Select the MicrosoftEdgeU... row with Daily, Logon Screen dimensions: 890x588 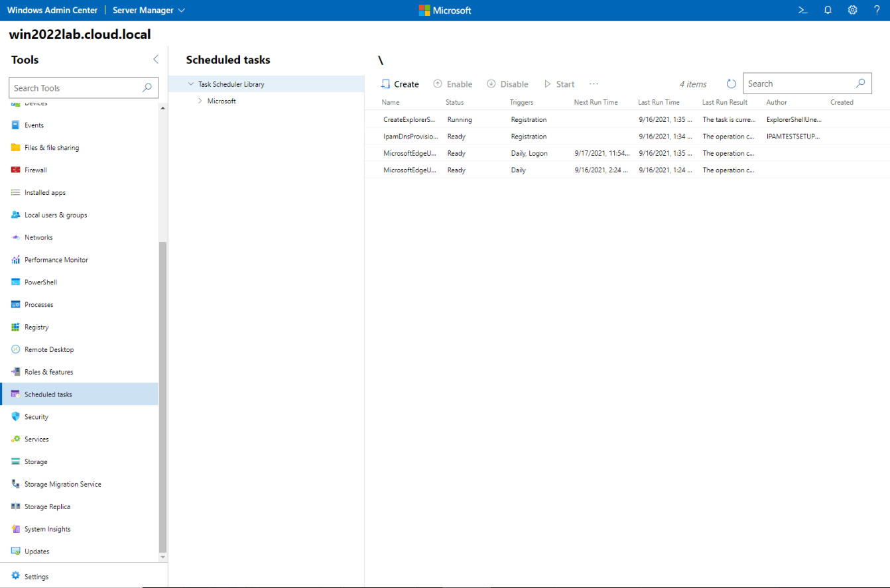(x=627, y=153)
